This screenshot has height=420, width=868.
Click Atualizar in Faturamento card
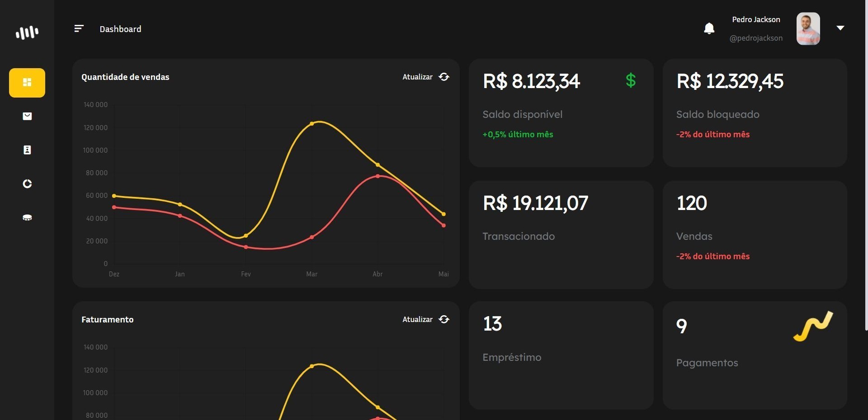click(417, 319)
